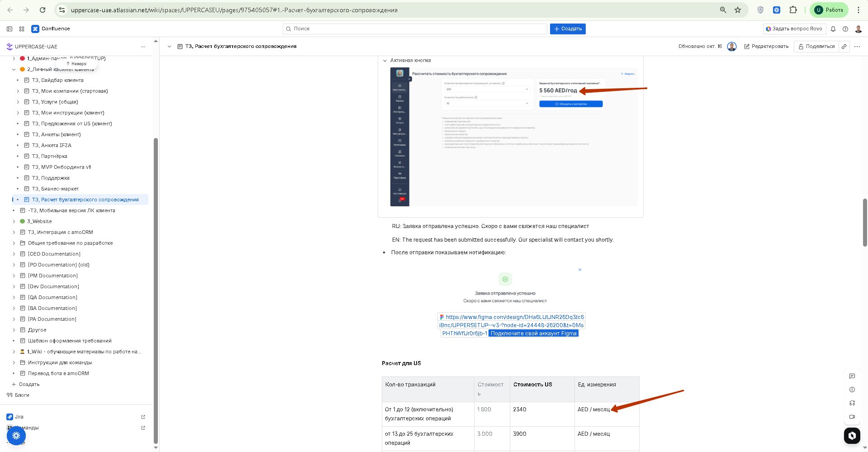Collapse the Активная кнопка expand section
The height and width of the screenshot is (452, 868).
tap(385, 61)
